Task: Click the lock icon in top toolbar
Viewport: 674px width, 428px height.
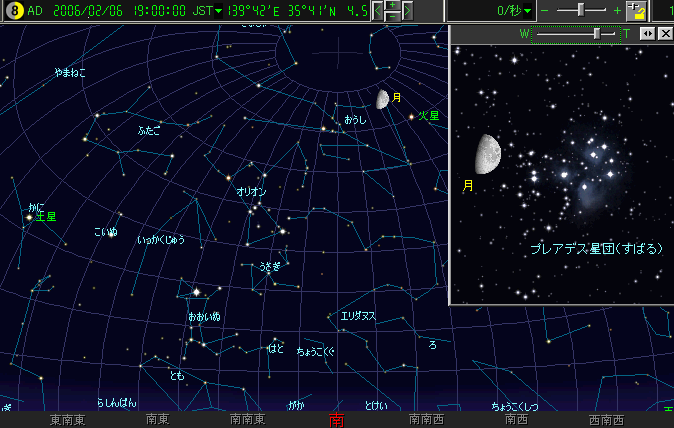Action: point(638,10)
